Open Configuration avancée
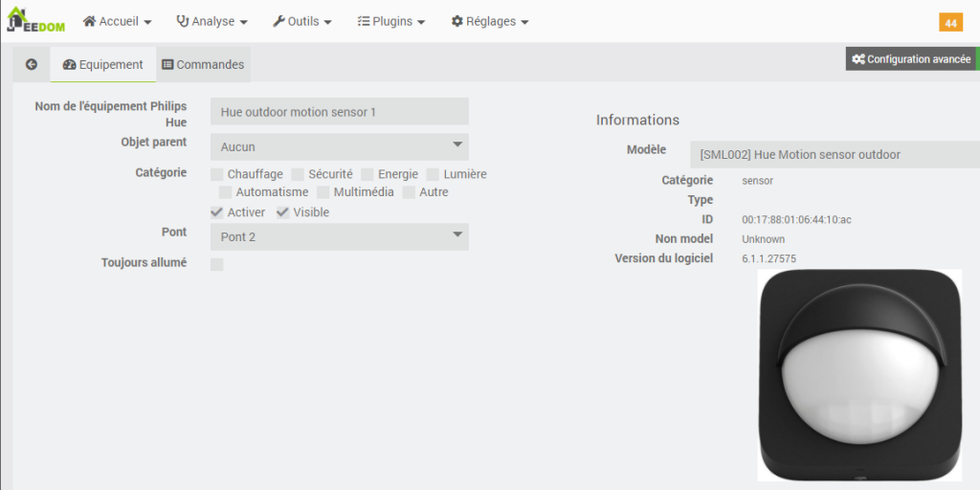The height and width of the screenshot is (490, 980). pos(912,58)
